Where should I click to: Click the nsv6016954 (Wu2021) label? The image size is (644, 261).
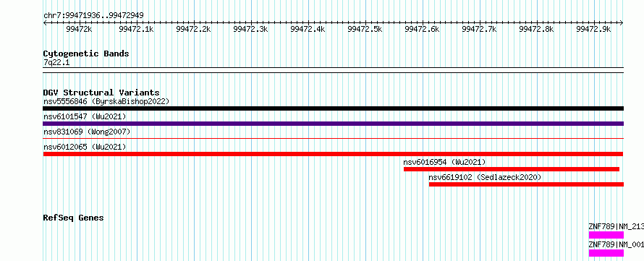click(x=444, y=162)
